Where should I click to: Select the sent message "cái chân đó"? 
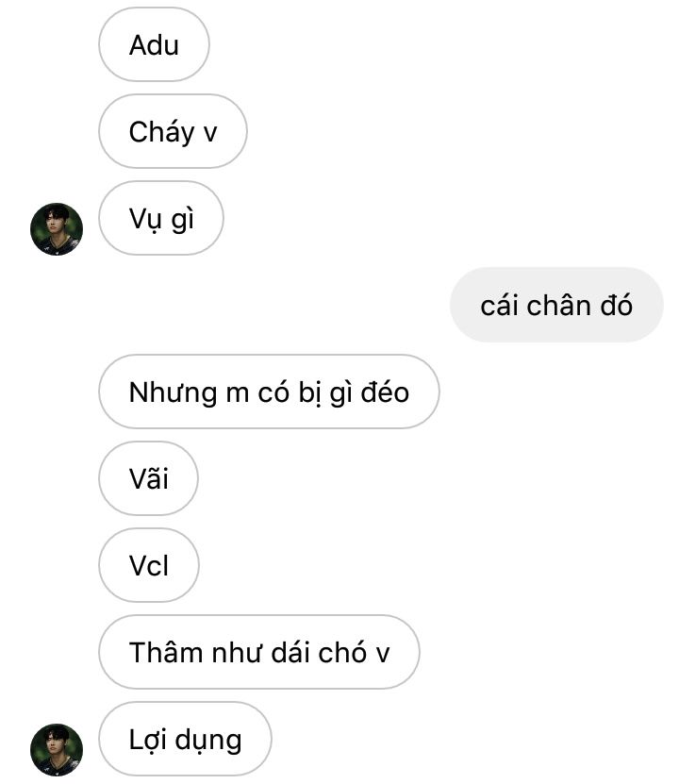point(556,305)
